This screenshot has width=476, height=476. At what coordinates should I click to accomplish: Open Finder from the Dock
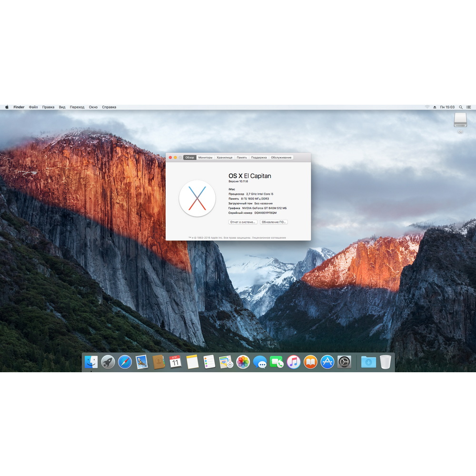click(x=91, y=362)
